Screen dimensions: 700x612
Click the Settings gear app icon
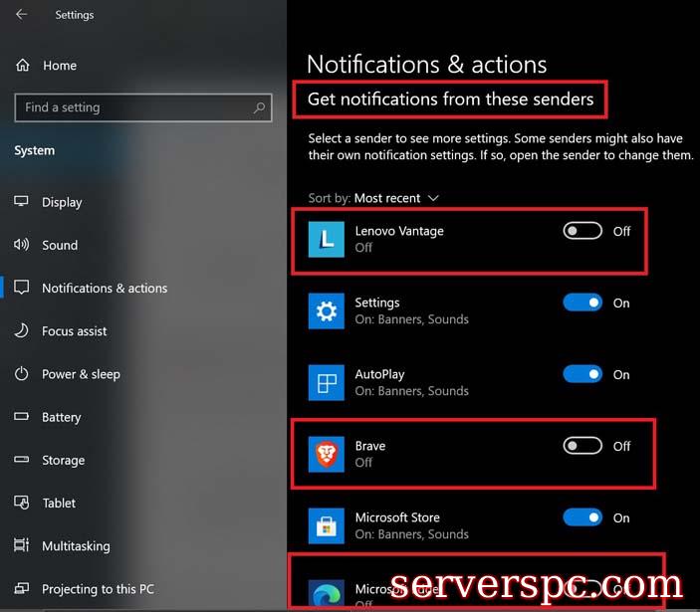pyautogui.click(x=326, y=311)
